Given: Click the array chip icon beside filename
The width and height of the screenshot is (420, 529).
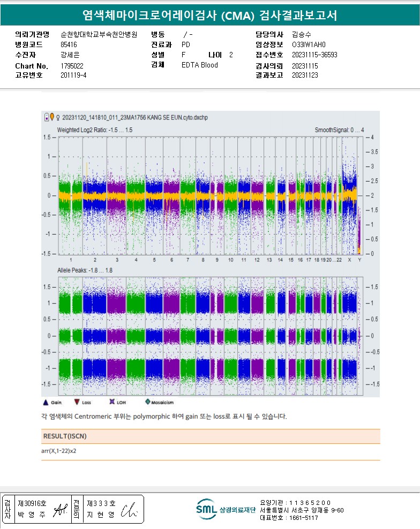Looking at the screenshot, I should point(46,116).
